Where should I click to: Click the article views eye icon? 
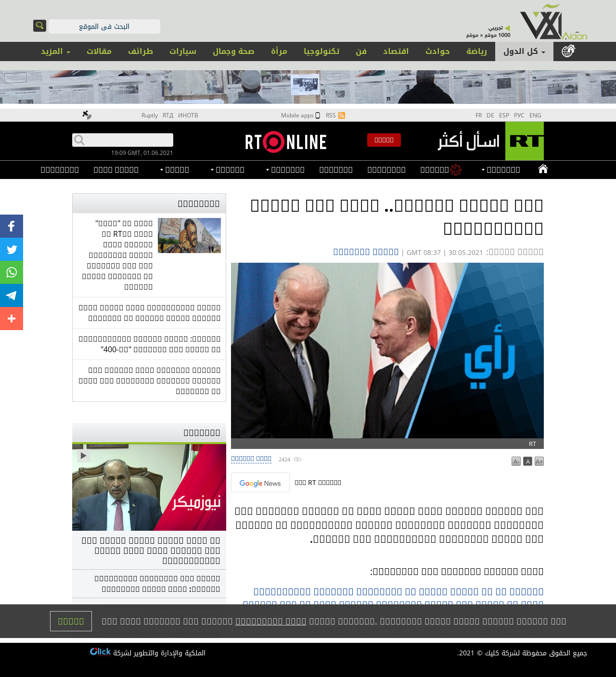pos(297,460)
